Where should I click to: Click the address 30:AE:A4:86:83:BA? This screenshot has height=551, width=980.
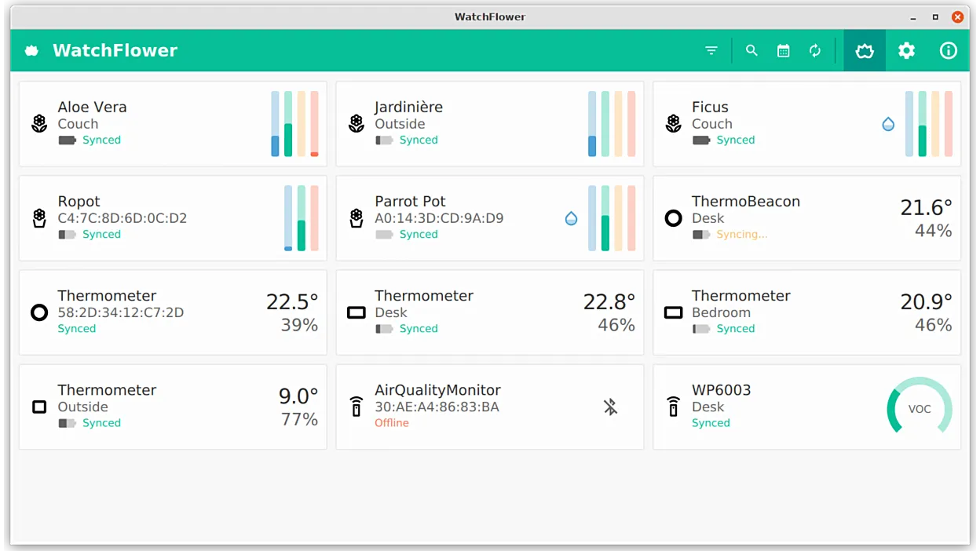coord(437,407)
